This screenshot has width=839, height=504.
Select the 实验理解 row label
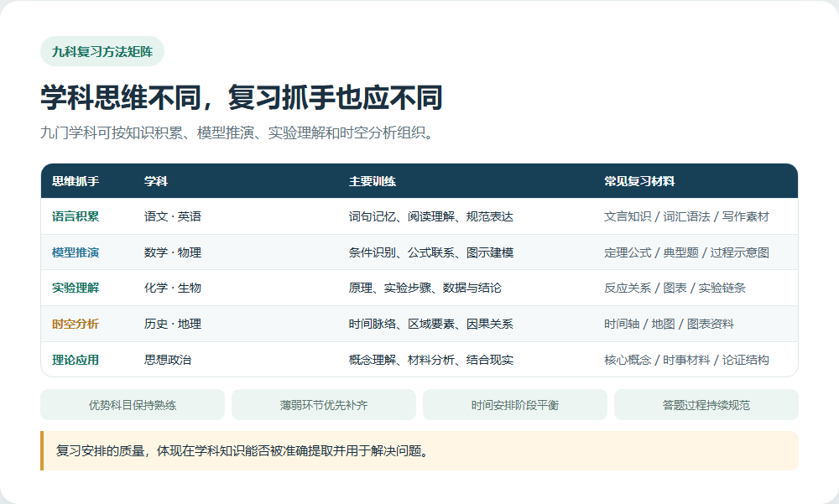(x=76, y=288)
